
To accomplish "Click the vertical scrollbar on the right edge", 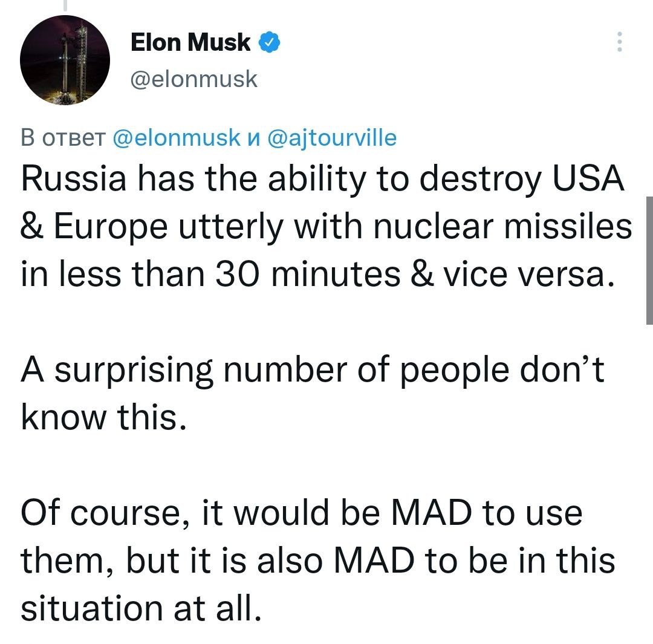I will 649,260.
